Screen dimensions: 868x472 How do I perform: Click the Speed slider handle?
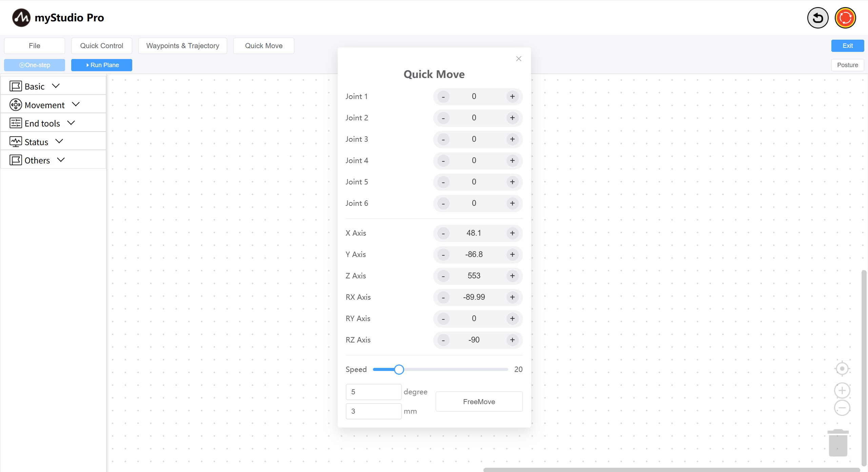399,369
